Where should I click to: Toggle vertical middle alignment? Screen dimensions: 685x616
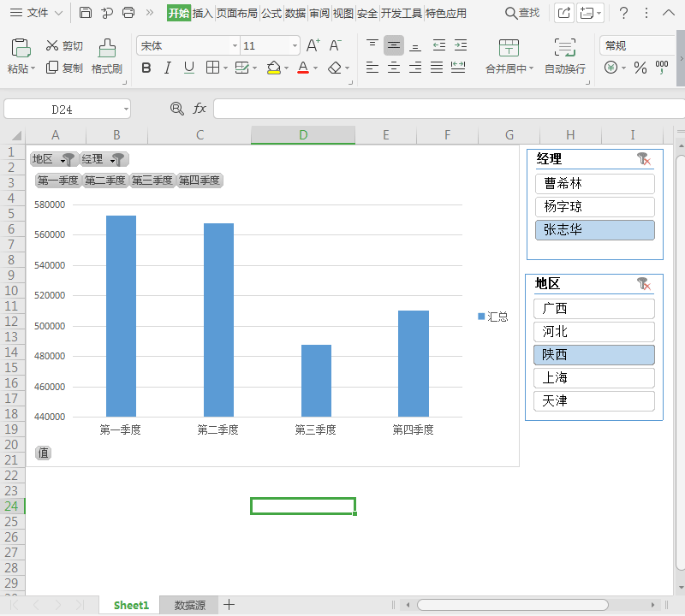pyautogui.click(x=394, y=45)
